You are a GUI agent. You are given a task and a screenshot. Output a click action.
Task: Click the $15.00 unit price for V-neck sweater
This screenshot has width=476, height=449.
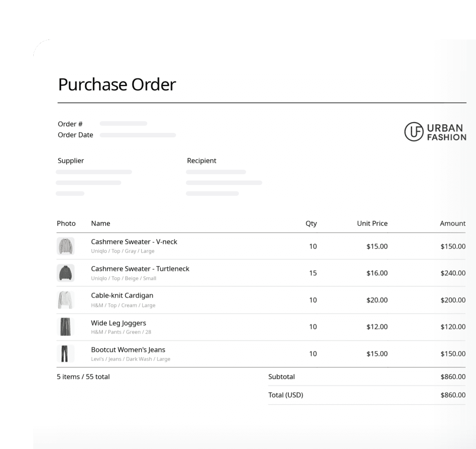(x=377, y=246)
